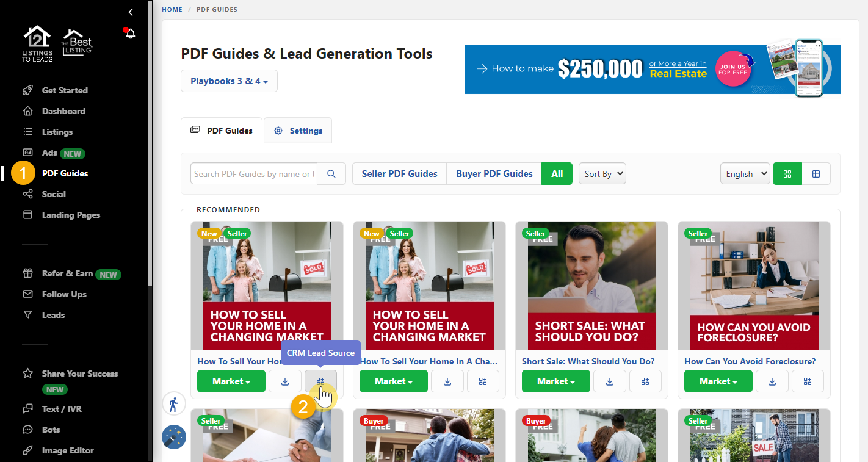Filter by Seller PDF Guides
The height and width of the screenshot is (462, 868).
click(x=399, y=174)
